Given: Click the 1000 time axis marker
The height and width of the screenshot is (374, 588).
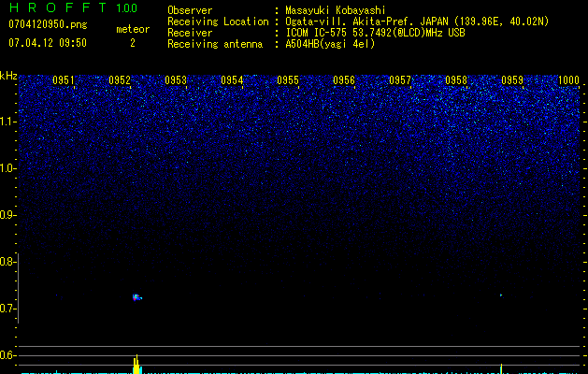Looking at the screenshot, I should coord(568,80).
